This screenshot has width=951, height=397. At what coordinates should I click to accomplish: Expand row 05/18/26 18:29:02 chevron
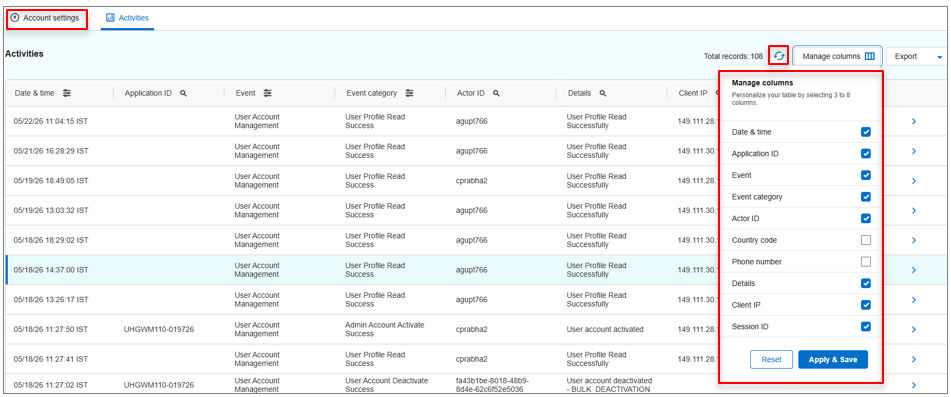913,241
